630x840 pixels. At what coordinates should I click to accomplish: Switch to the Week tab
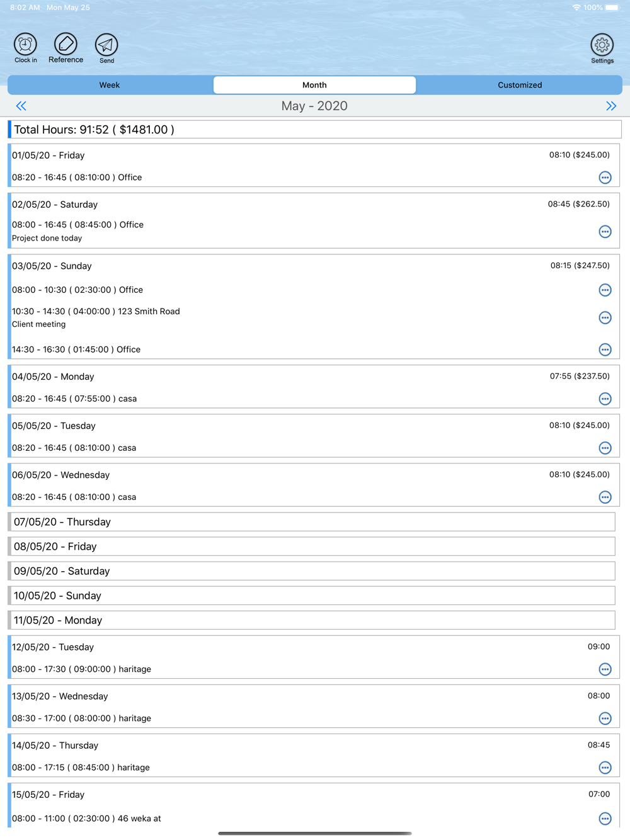click(110, 85)
